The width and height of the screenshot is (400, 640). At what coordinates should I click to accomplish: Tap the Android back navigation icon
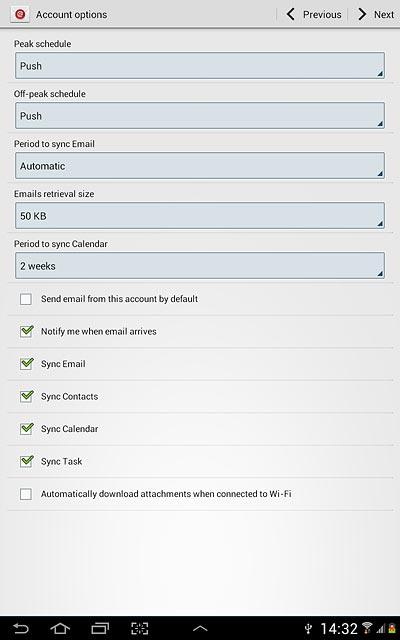click(21, 628)
